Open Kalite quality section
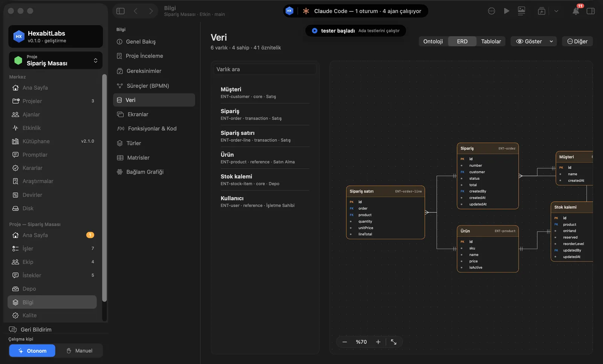The height and width of the screenshot is (364, 603). [52, 315]
